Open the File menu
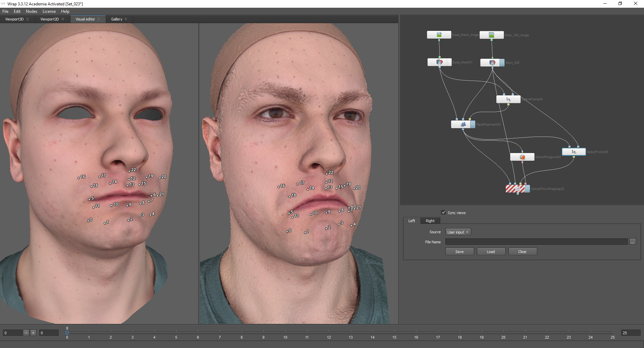The height and width of the screenshot is (348, 644). click(x=5, y=11)
